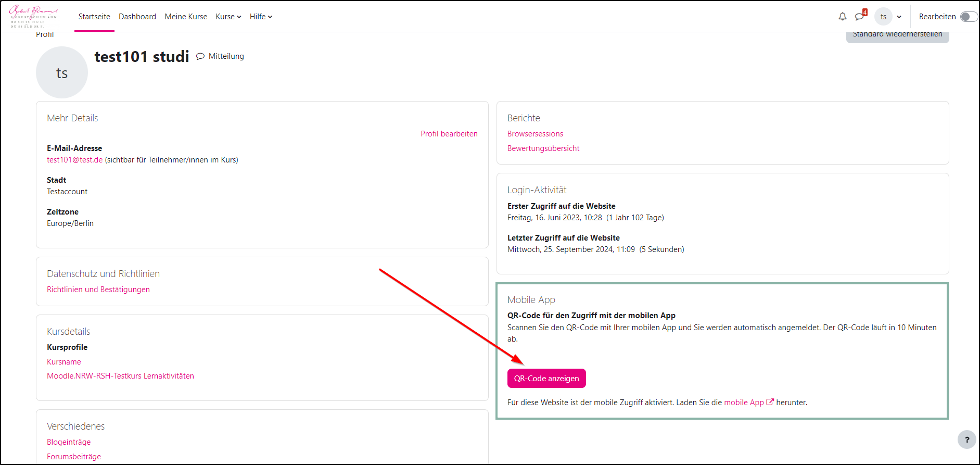
Task: Open Blogeinträge
Action: pyautogui.click(x=69, y=442)
